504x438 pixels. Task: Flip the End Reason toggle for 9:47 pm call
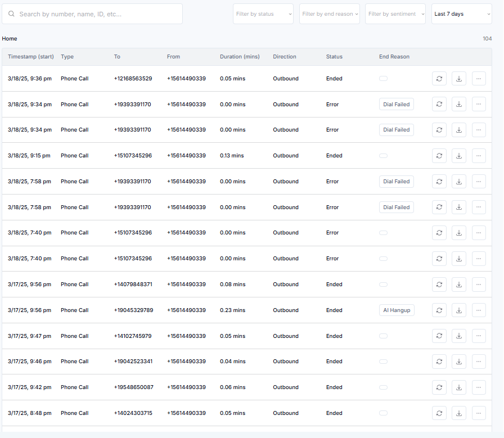tap(383, 336)
